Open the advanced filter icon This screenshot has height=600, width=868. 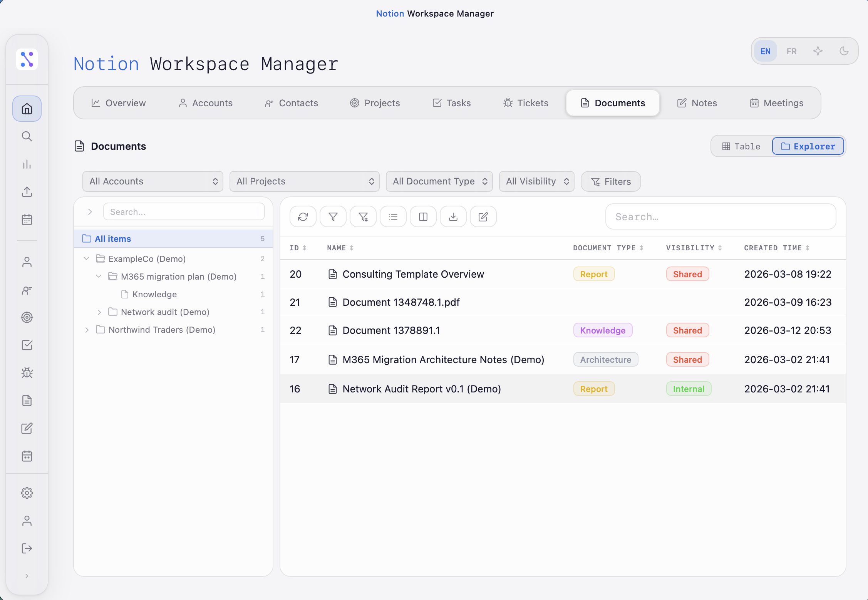point(363,216)
